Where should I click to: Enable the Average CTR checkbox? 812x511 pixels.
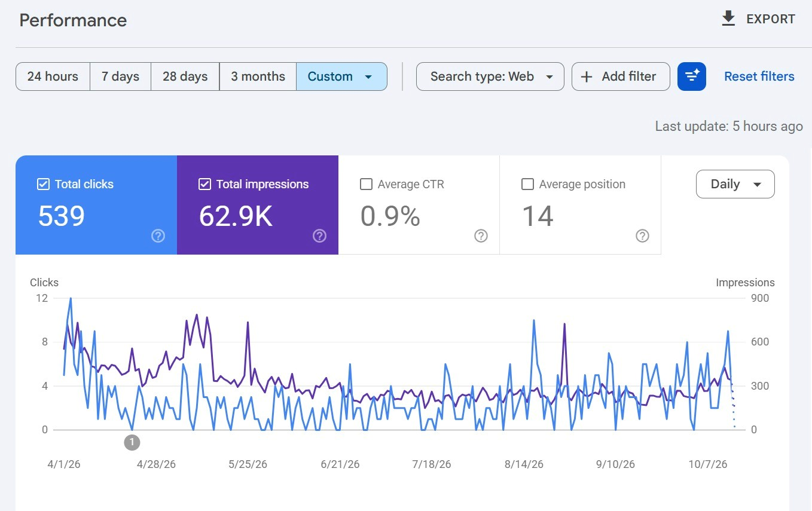click(366, 184)
